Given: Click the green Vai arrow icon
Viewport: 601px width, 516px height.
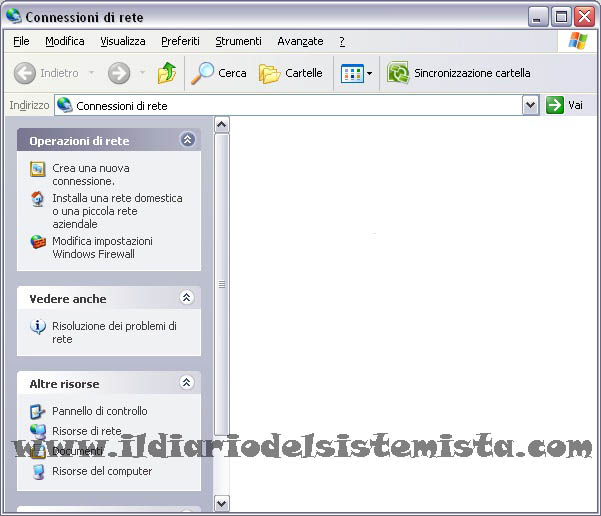Looking at the screenshot, I should pyautogui.click(x=555, y=105).
